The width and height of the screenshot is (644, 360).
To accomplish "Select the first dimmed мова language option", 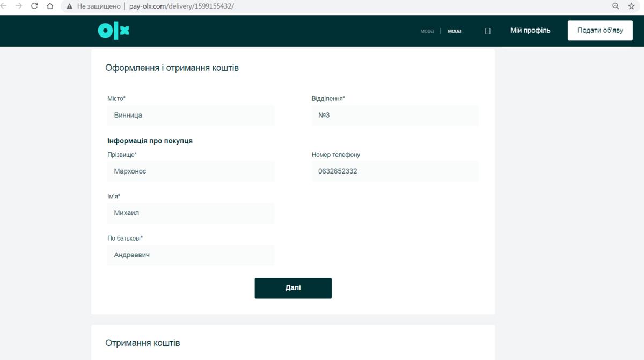I will [x=427, y=31].
